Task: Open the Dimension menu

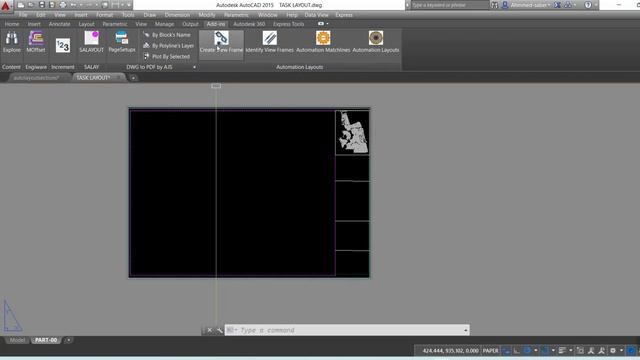Action: coord(177,15)
